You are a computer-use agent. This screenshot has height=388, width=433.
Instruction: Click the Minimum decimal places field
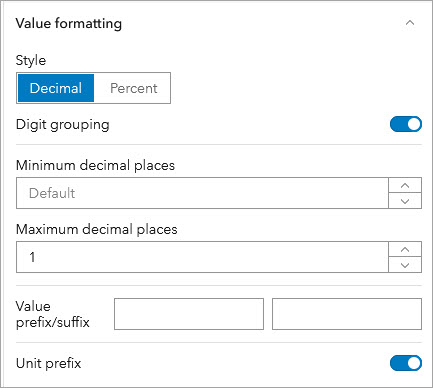(202, 193)
